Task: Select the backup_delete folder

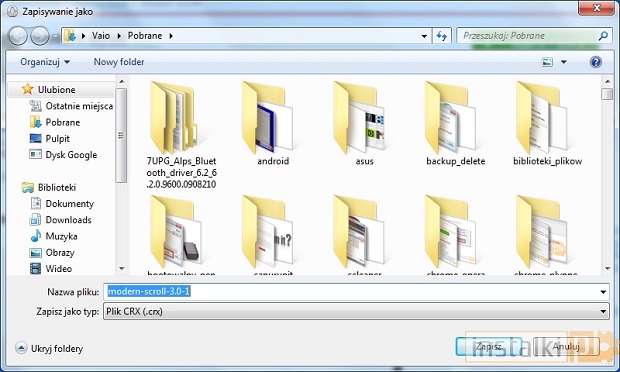Action: tap(456, 123)
